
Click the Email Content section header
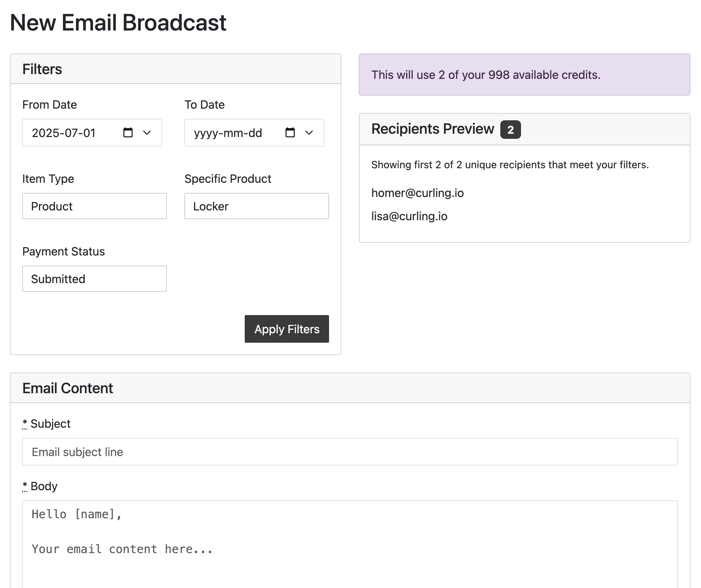tap(68, 388)
